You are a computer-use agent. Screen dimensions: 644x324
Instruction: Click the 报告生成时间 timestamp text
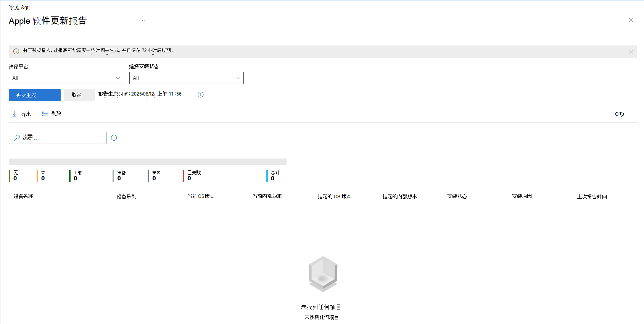(x=140, y=94)
